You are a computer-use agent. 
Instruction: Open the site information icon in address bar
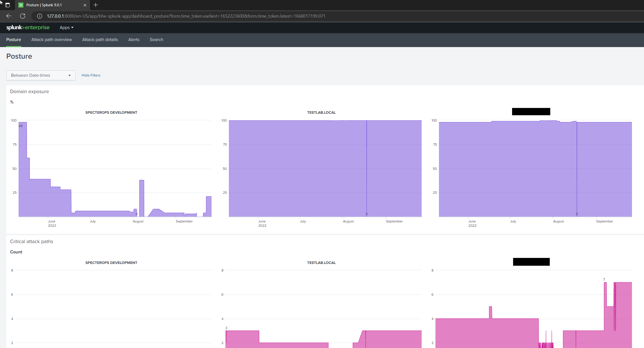(39, 16)
